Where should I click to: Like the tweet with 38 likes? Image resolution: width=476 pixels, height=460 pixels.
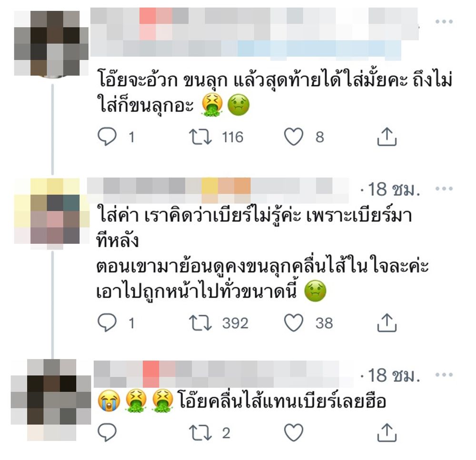(294, 322)
